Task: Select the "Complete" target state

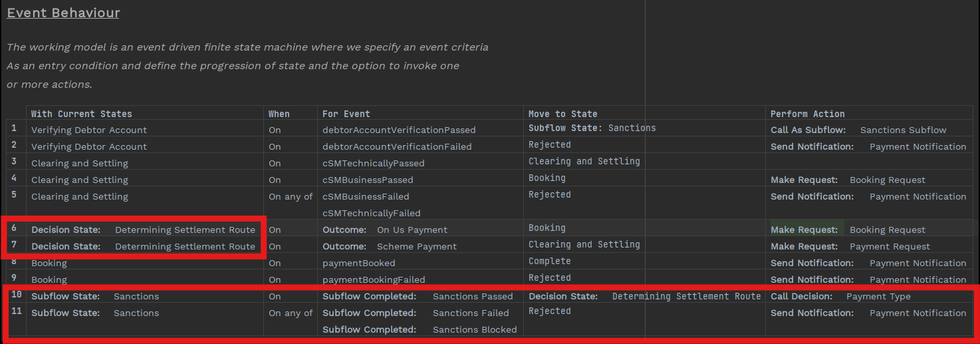Action: 549,261
